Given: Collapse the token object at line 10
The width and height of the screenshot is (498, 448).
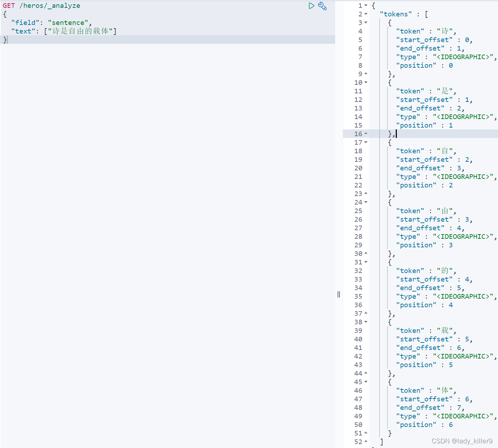Looking at the screenshot, I should click(366, 82).
